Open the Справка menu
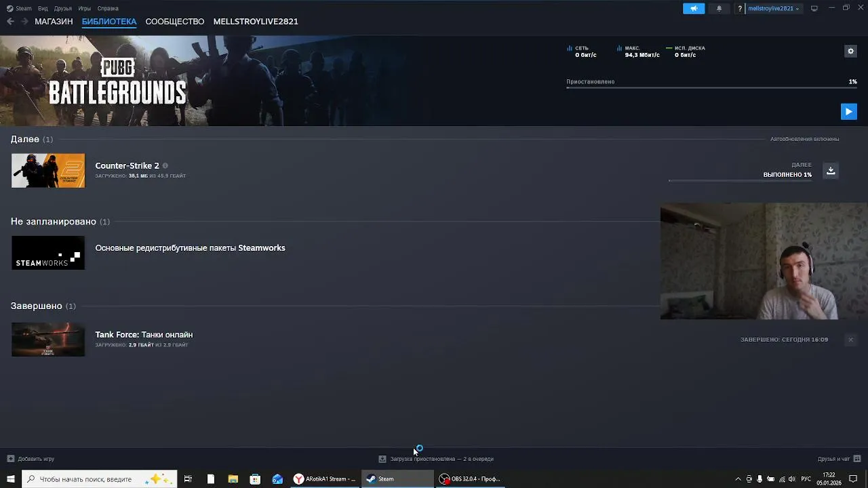Image resolution: width=868 pixels, height=488 pixels. click(108, 9)
